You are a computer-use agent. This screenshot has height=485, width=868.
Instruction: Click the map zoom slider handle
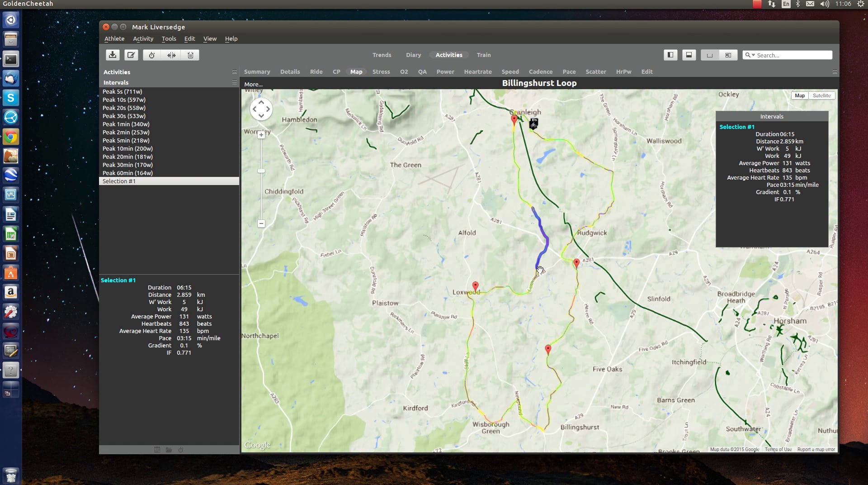click(261, 171)
